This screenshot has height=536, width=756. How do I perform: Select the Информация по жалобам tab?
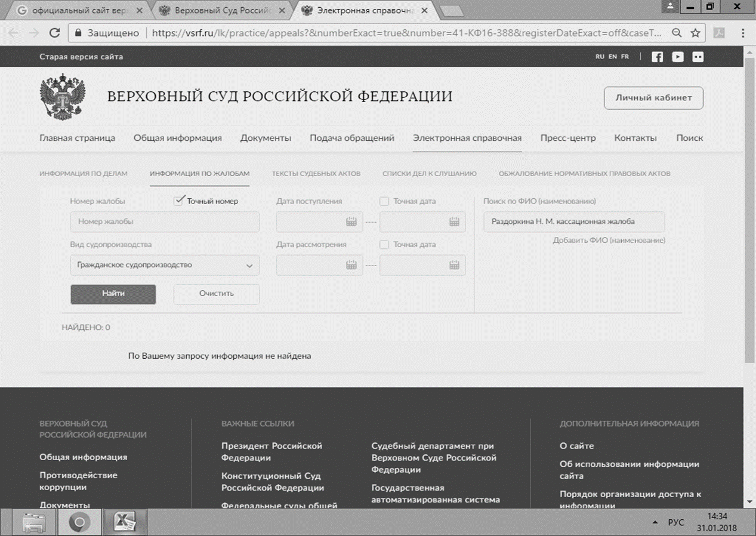click(x=200, y=174)
